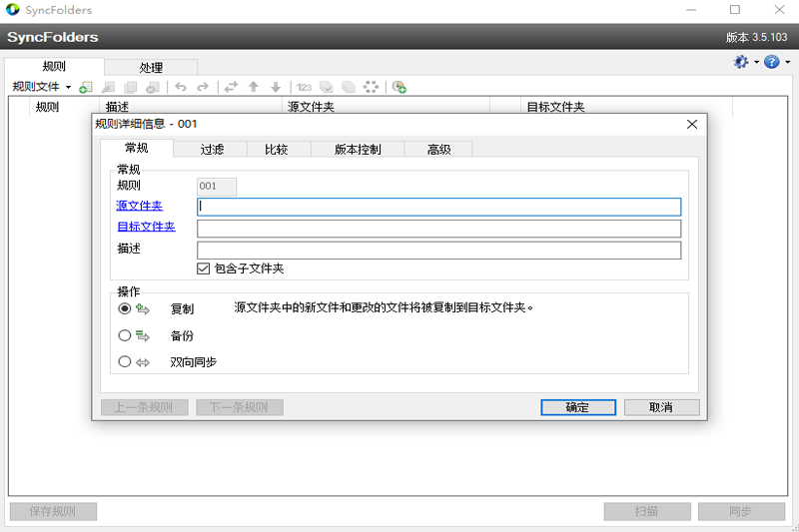Click the 目标文件夹 link
This screenshot has height=532, width=799.
[146, 227]
